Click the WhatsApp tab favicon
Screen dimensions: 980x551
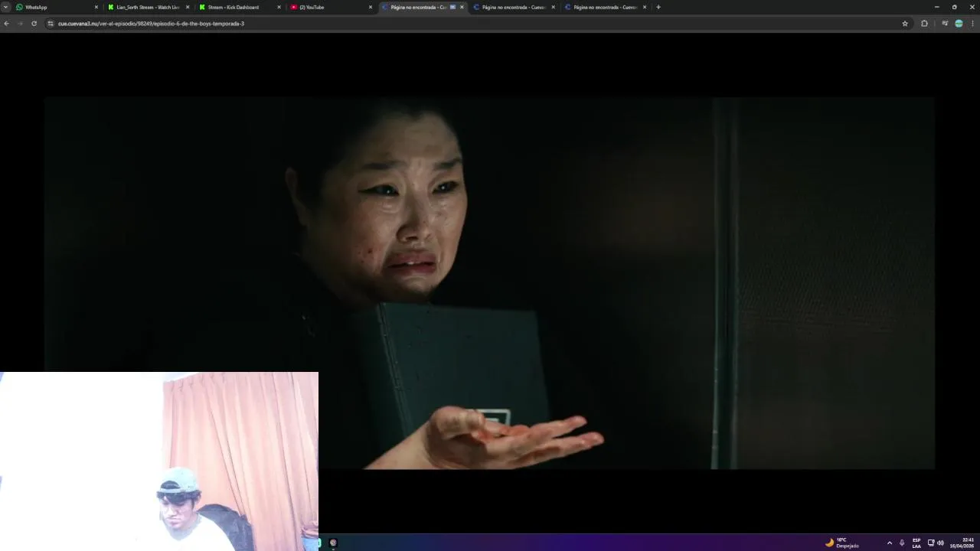click(x=19, y=7)
